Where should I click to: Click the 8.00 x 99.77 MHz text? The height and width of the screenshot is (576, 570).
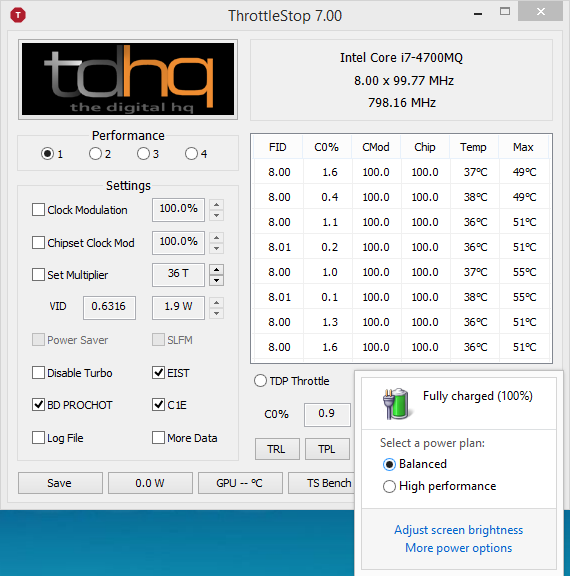pyautogui.click(x=404, y=80)
